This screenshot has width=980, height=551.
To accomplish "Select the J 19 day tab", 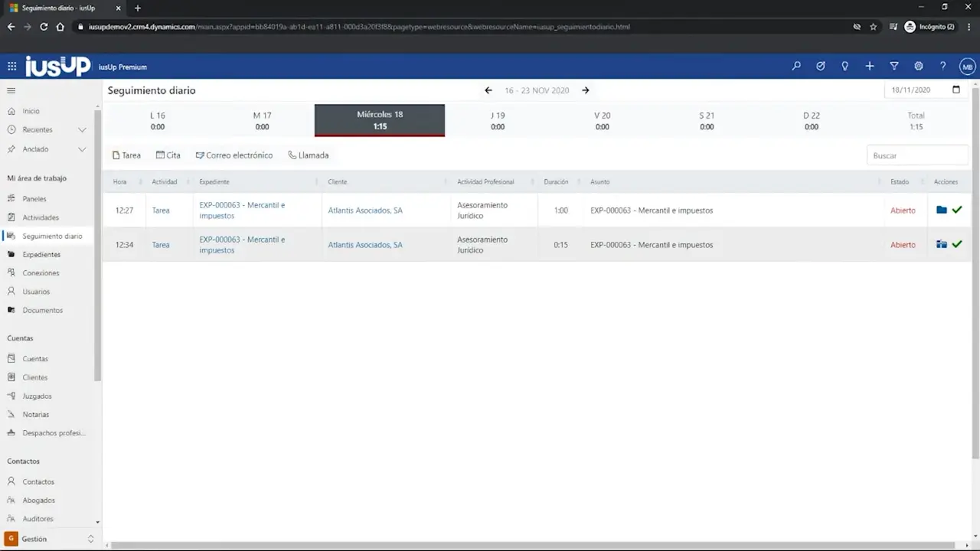I will tap(498, 120).
